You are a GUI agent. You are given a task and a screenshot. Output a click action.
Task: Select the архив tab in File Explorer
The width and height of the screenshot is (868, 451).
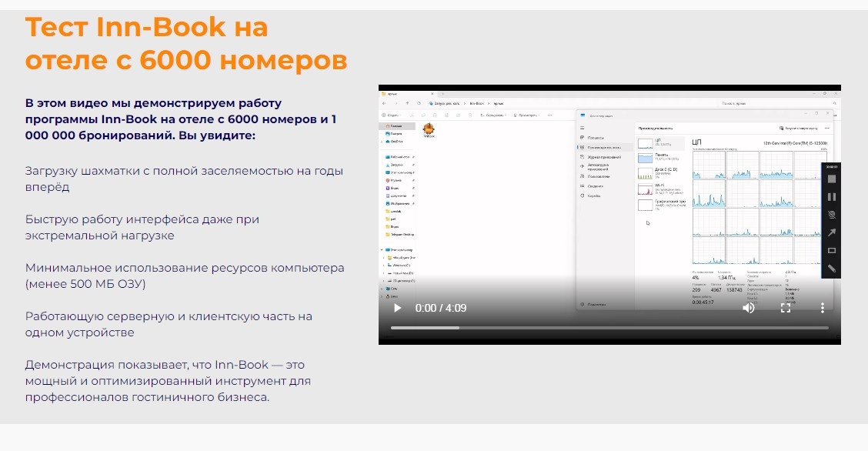point(391,93)
